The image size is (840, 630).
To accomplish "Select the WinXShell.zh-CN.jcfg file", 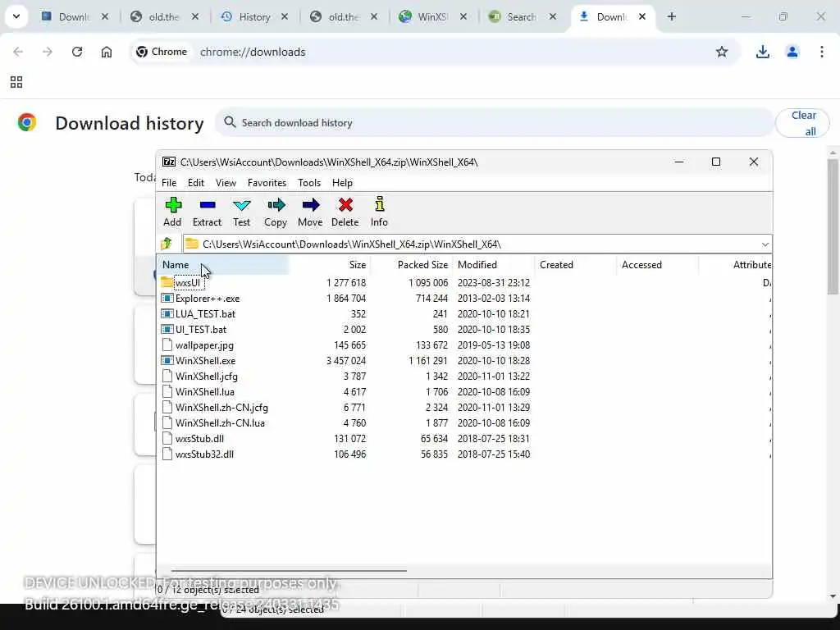I will pyautogui.click(x=221, y=407).
